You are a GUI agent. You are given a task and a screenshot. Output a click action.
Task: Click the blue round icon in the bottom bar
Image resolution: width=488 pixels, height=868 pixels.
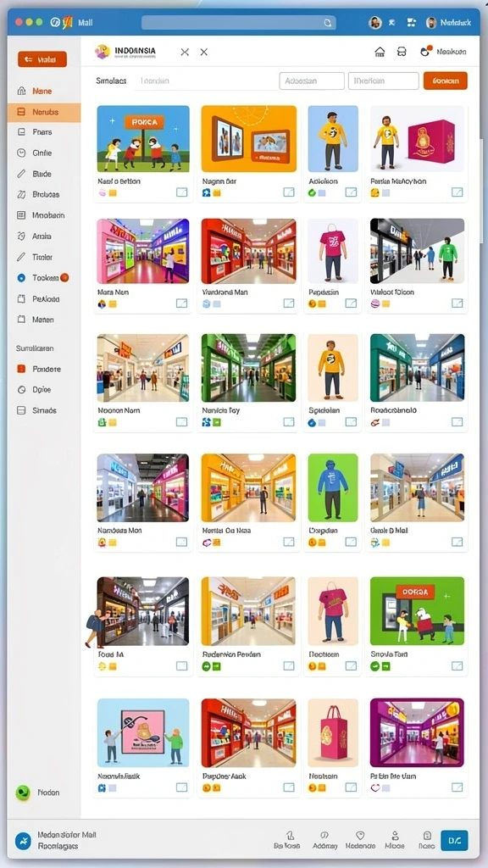tap(23, 841)
